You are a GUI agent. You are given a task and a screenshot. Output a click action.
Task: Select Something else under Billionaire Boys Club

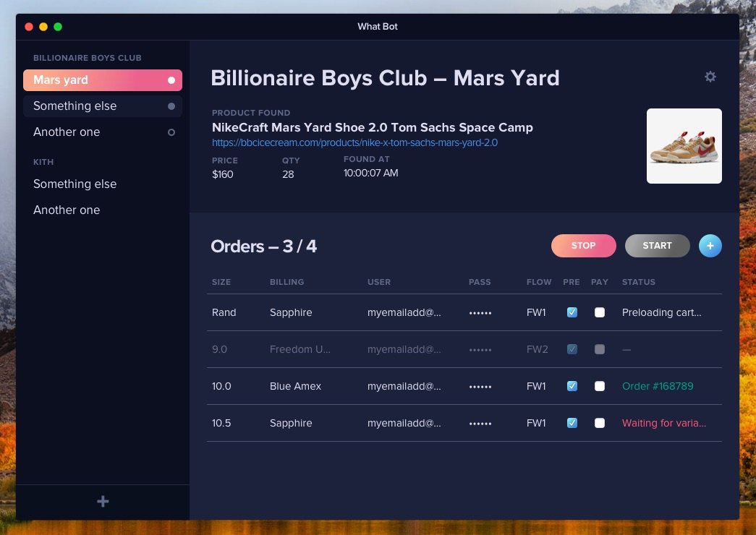[x=103, y=106]
